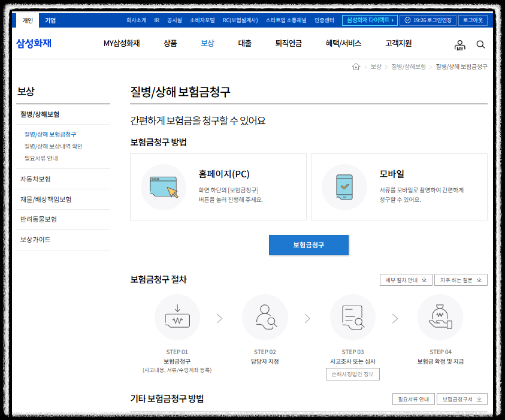This screenshot has width=505, height=420.
Task: Open the 회사소개 link
Action: (x=136, y=20)
